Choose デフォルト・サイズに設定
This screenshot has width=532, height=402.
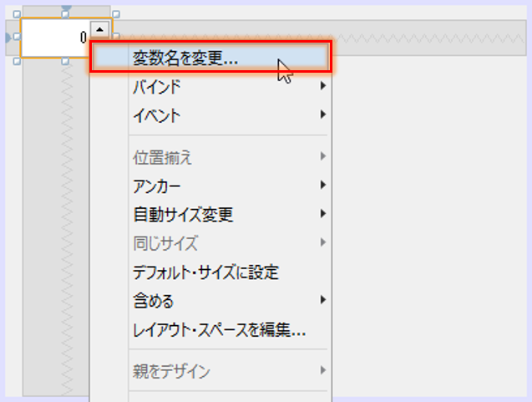pyautogui.click(x=210, y=272)
